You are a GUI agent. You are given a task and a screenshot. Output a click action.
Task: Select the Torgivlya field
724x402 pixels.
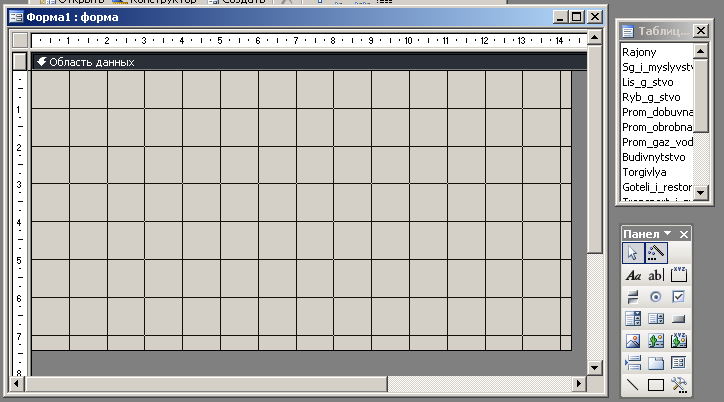coord(656,172)
